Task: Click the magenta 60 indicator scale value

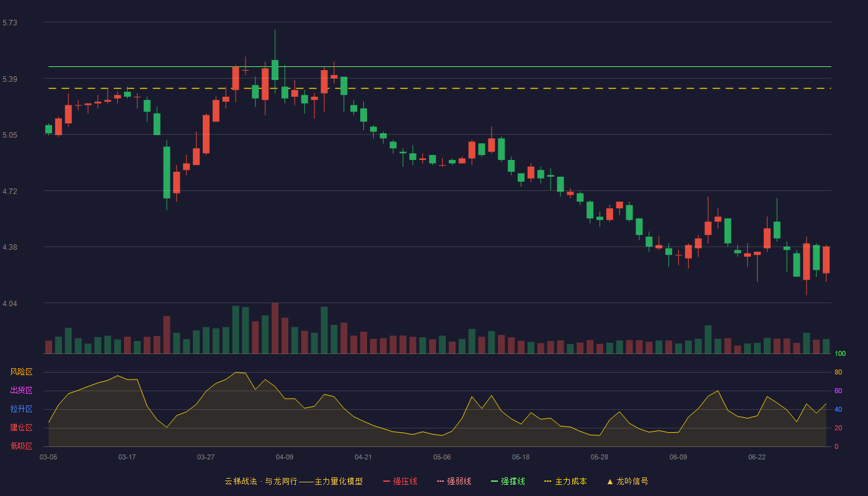Action: click(x=838, y=391)
